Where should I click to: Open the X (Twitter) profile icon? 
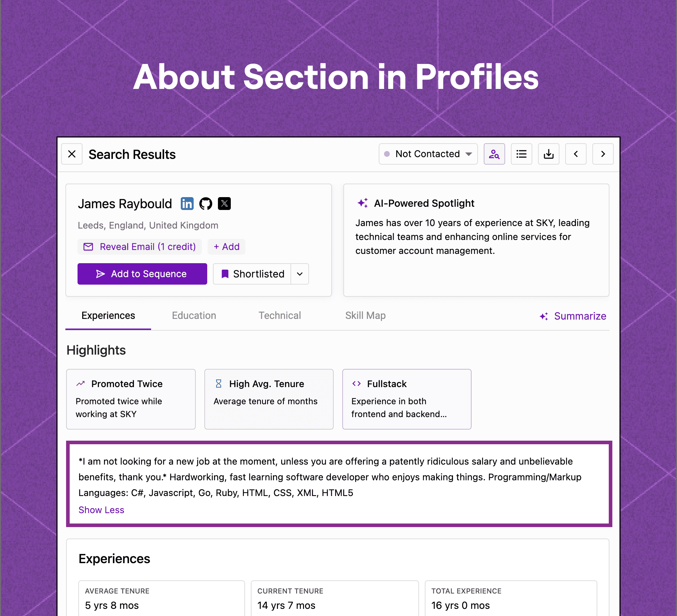224,204
